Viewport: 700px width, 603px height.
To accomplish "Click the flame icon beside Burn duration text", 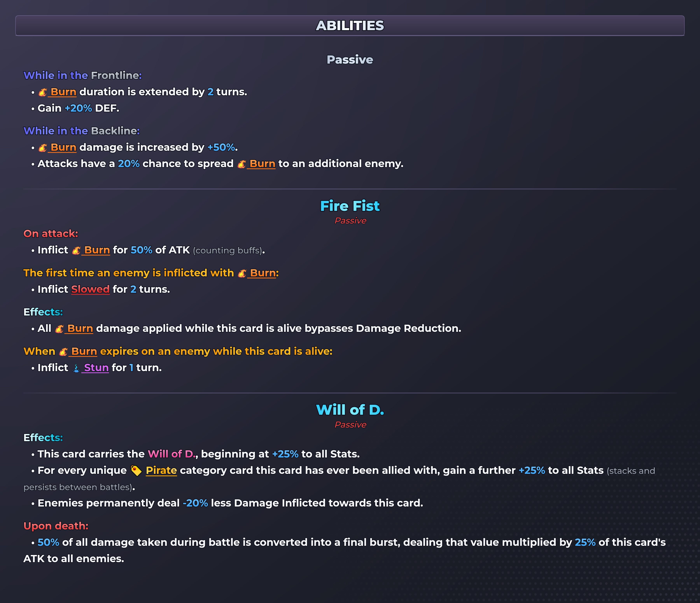I will point(43,92).
